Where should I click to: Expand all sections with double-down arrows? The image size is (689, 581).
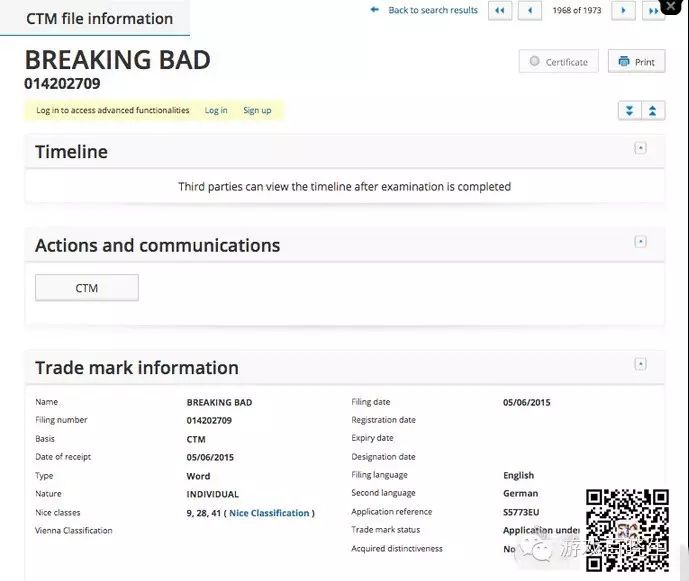point(630,111)
